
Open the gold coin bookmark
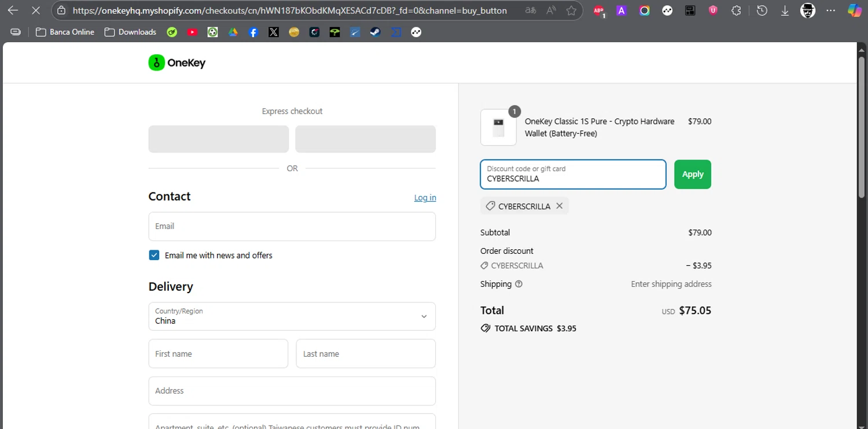[294, 32]
